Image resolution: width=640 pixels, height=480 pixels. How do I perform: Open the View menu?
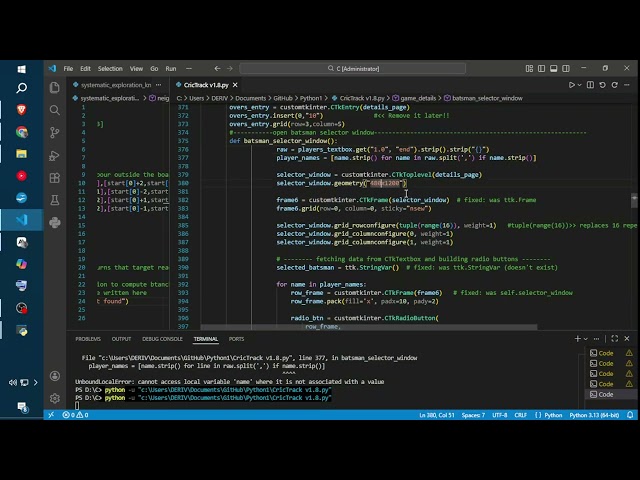click(x=136, y=69)
